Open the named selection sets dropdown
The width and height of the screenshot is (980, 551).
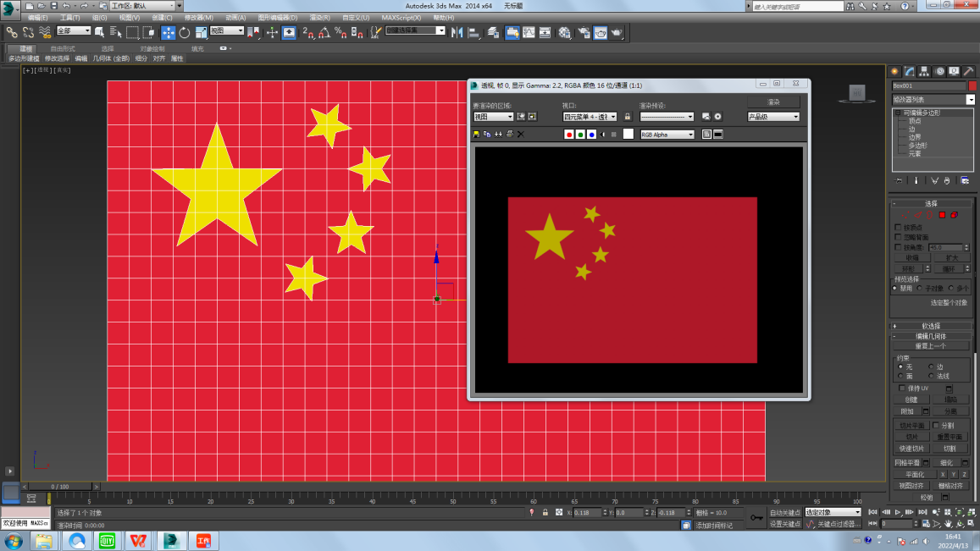click(415, 30)
